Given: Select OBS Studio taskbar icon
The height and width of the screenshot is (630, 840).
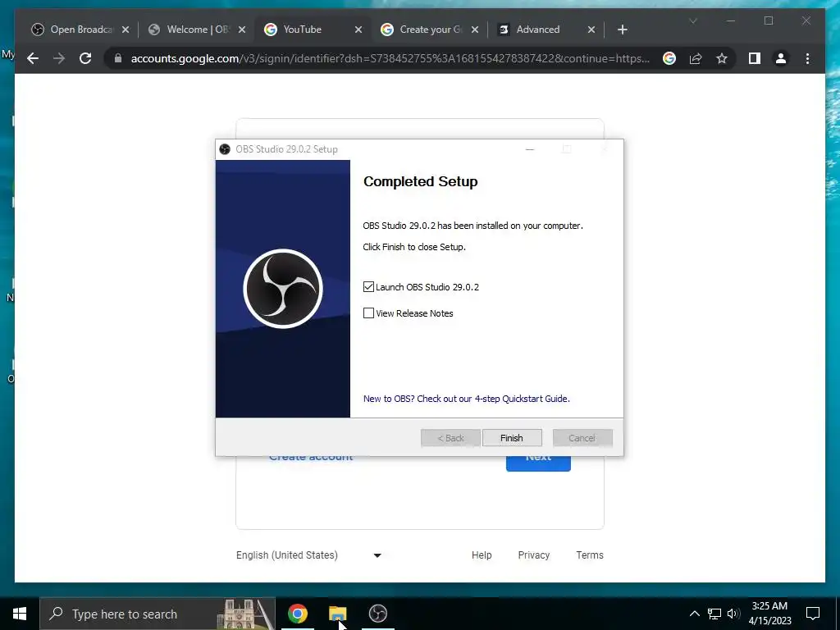Looking at the screenshot, I should pyautogui.click(x=377, y=614).
